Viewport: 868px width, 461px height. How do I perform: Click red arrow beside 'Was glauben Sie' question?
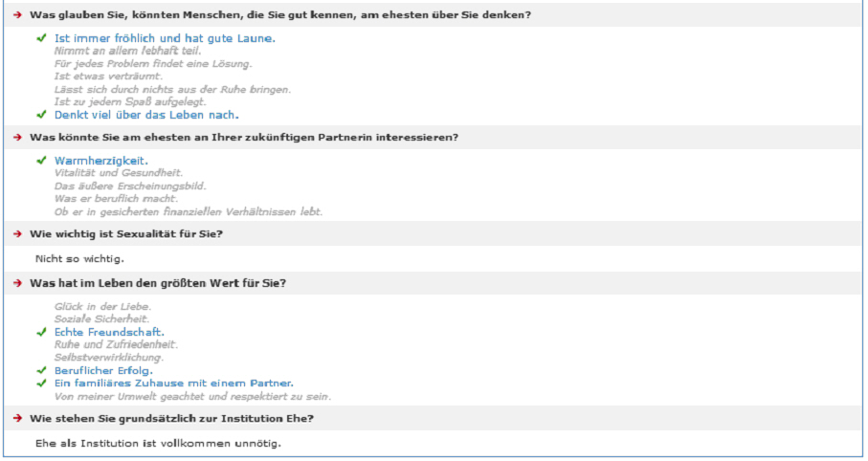pyautogui.click(x=18, y=15)
